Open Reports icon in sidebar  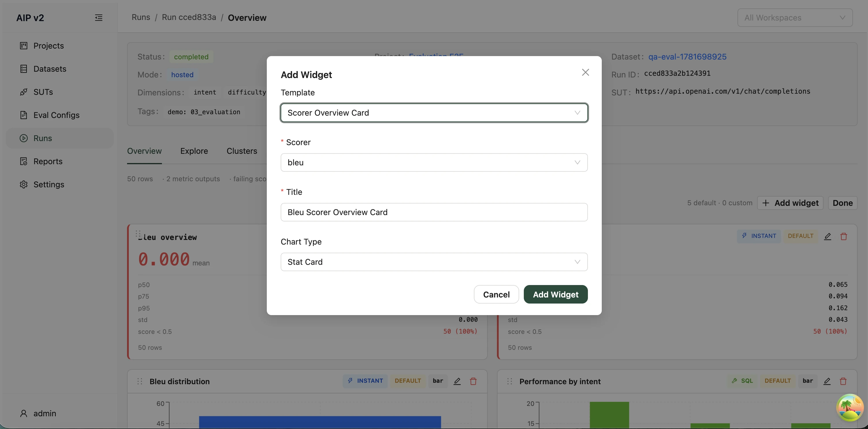click(24, 161)
